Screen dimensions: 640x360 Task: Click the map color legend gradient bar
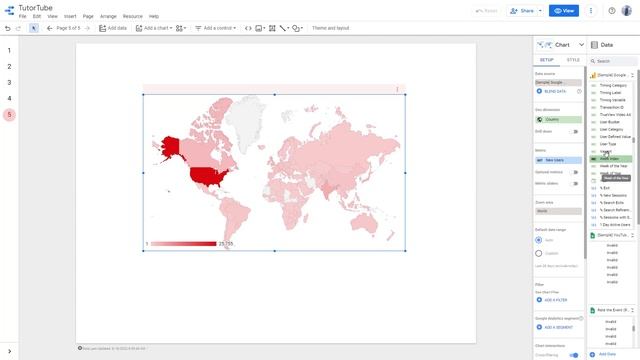point(183,244)
